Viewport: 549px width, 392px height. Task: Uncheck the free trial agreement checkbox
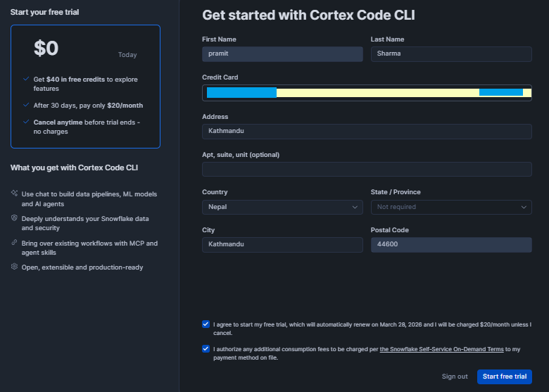tap(206, 324)
